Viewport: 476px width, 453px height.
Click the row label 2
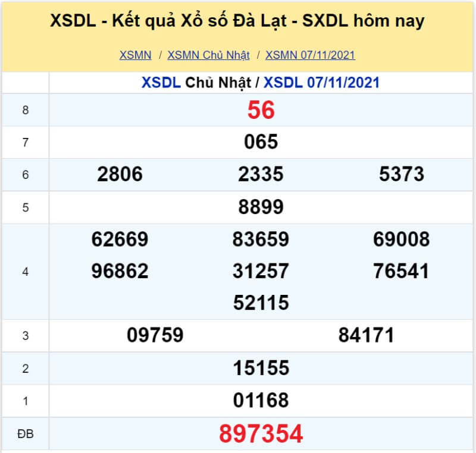click(x=26, y=369)
